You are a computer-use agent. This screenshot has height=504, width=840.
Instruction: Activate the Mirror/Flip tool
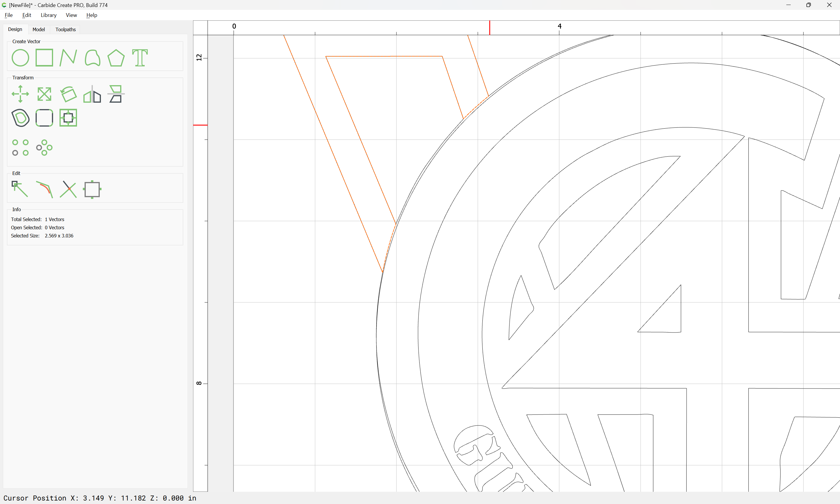[x=92, y=94]
